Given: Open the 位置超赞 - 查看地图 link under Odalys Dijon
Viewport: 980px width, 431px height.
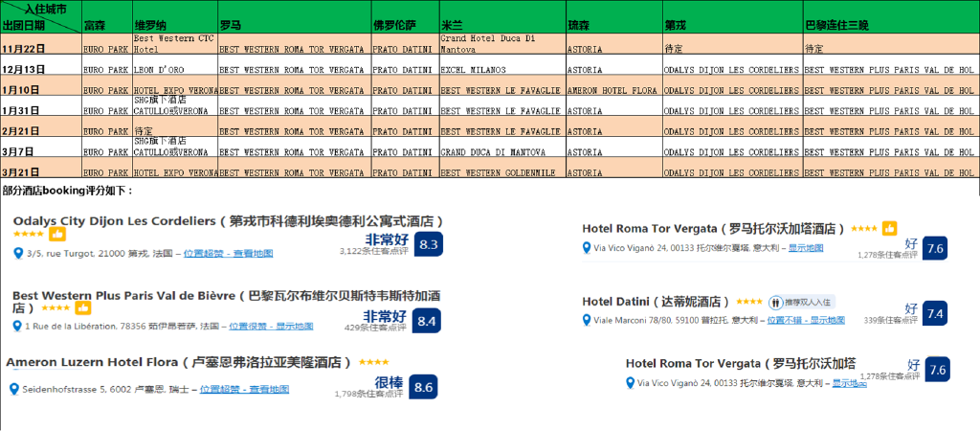Looking at the screenshot, I should click(228, 254).
